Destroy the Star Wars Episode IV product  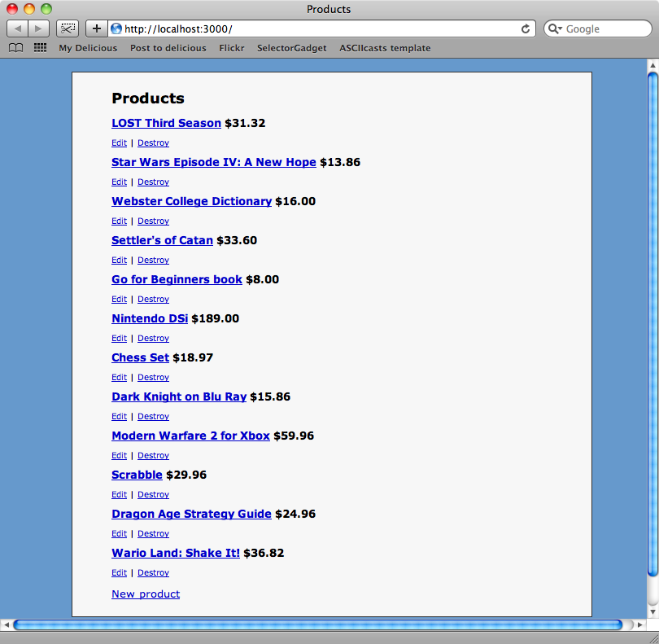point(154,182)
